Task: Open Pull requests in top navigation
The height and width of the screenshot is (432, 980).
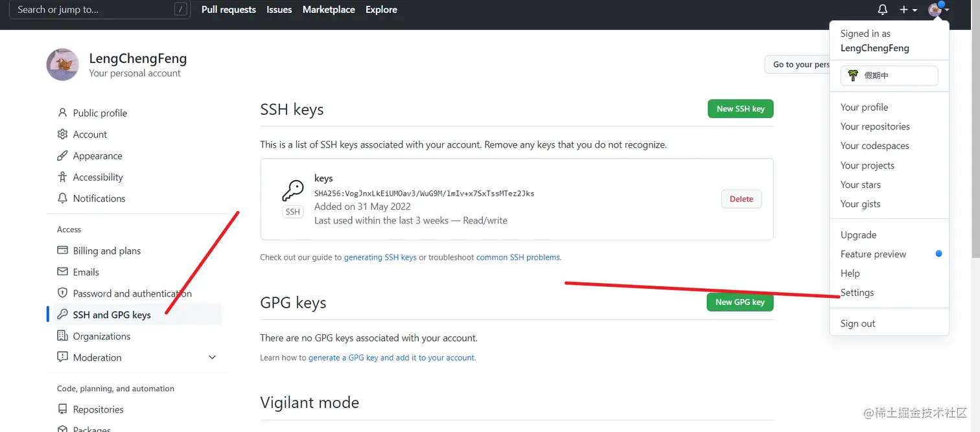Action: tap(228, 10)
